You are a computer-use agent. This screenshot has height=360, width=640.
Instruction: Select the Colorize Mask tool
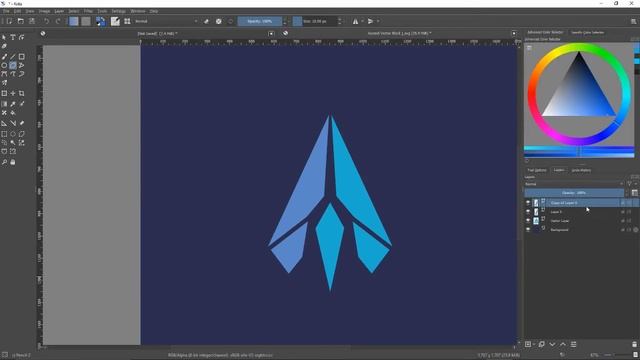pyautogui.click(x=22, y=104)
